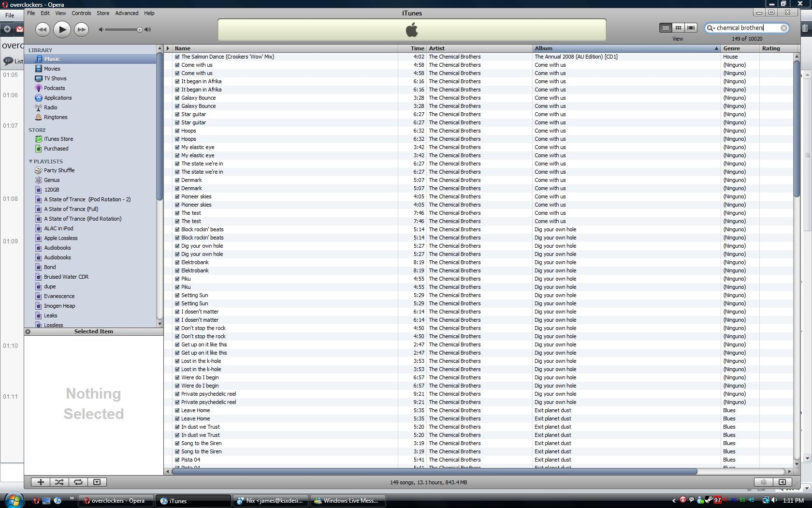Viewport: 812px width, 508px height.
Task: Open the Advanced menu
Action: 127,13
